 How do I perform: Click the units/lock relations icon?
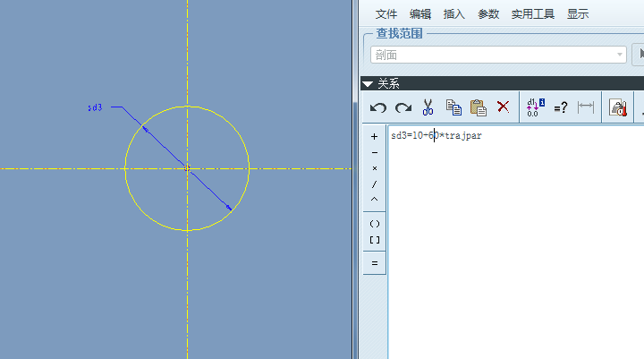pyautogui.click(x=618, y=107)
